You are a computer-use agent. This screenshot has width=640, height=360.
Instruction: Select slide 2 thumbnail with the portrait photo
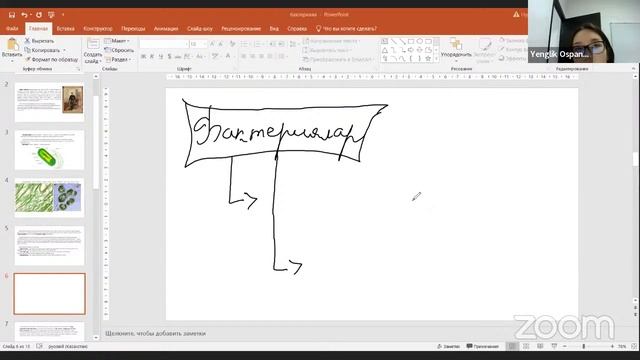pos(49,102)
